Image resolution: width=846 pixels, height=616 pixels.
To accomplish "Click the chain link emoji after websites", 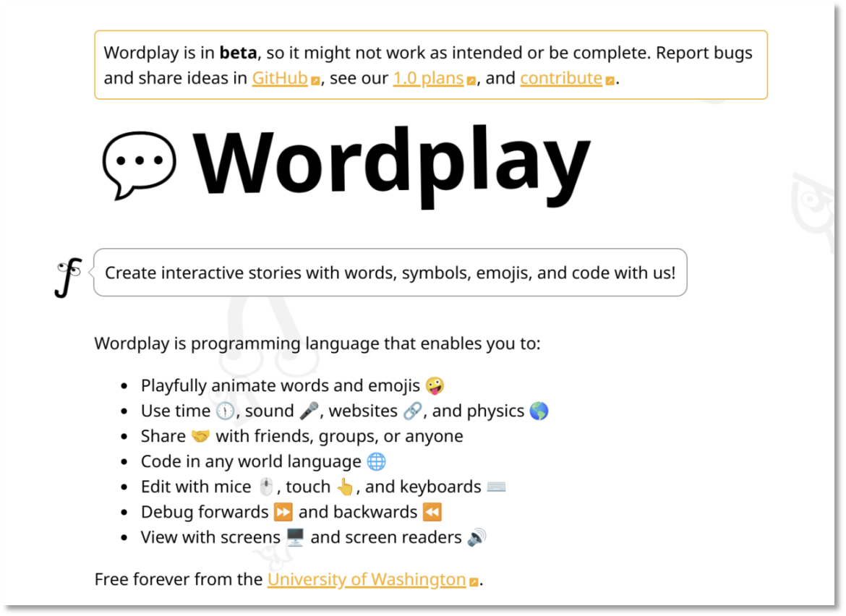I will (413, 411).
